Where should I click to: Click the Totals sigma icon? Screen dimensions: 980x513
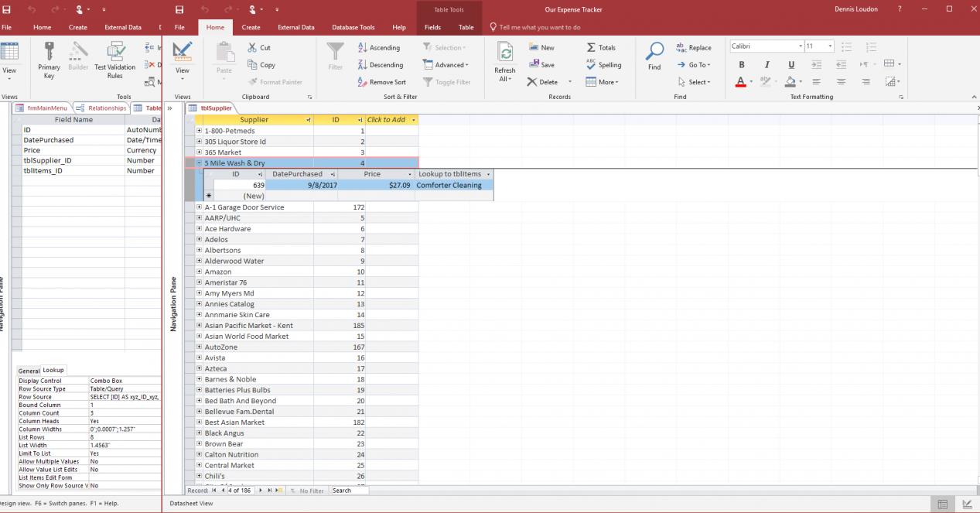592,48
